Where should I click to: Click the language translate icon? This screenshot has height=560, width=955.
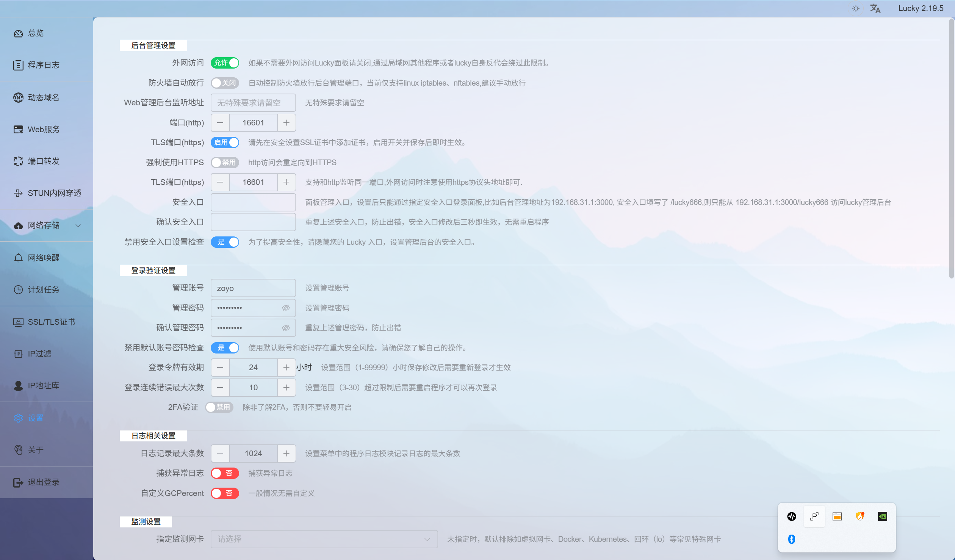[875, 8]
